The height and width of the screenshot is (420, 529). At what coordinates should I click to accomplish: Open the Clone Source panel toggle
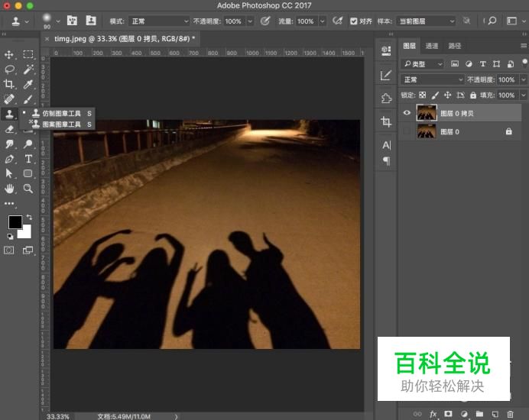click(91, 21)
